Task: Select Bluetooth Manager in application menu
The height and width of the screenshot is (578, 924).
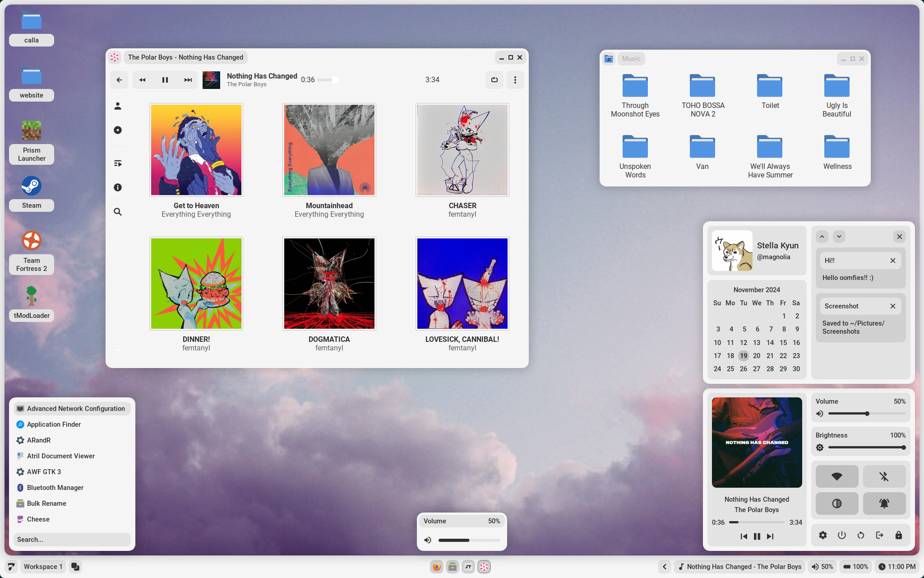Action: click(x=55, y=488)
